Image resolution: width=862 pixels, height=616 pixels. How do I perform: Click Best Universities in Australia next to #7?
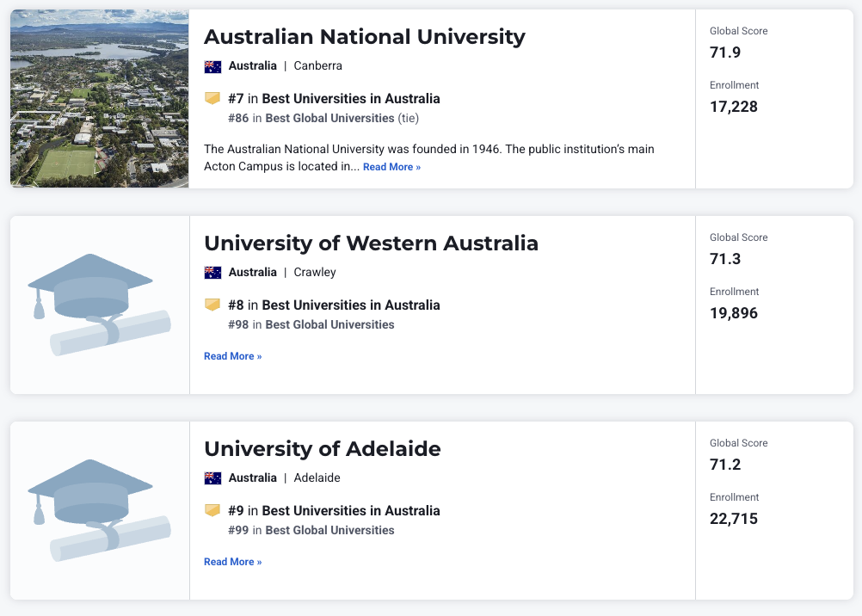[351, 99]
